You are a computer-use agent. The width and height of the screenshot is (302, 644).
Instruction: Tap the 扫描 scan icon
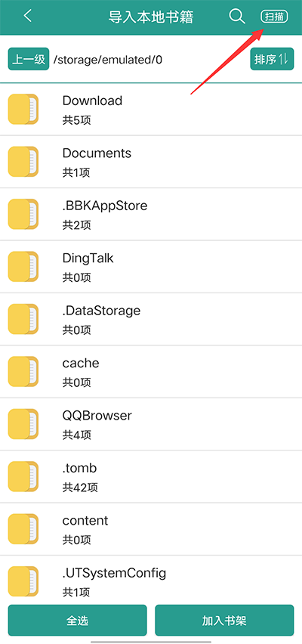(275, 17)
